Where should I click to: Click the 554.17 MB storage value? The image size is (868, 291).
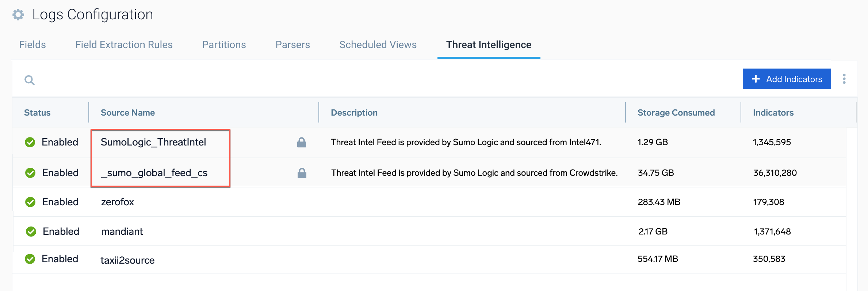(x=658, y=259)
